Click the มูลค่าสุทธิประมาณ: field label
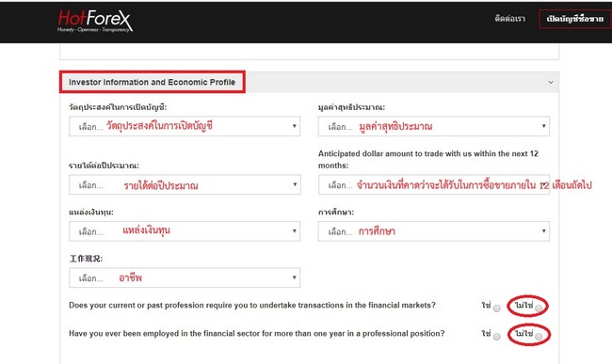 [352, 107]
